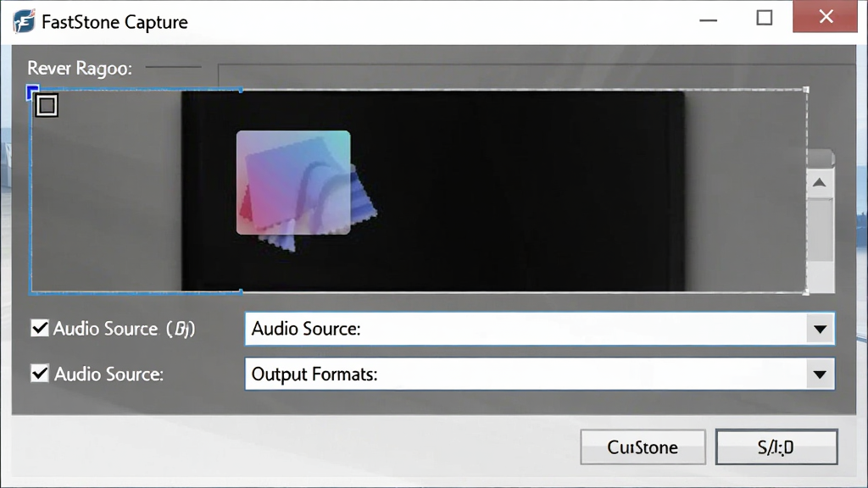The image size is (868, 488).
Task: Click the Rever Ragoo: label
Action: pyautogui.click(x=80, y=68)
